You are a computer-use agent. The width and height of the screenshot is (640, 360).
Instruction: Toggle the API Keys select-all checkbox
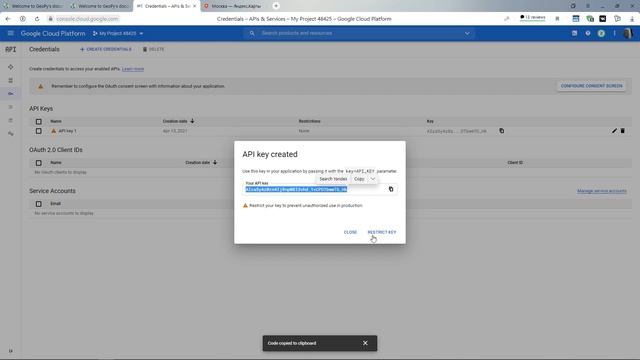point(38,122)
